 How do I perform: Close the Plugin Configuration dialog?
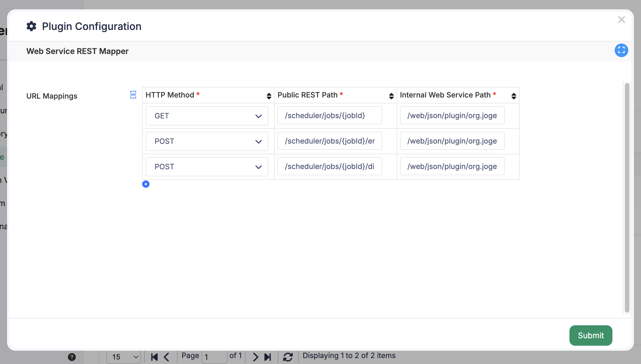click(621, 19)
